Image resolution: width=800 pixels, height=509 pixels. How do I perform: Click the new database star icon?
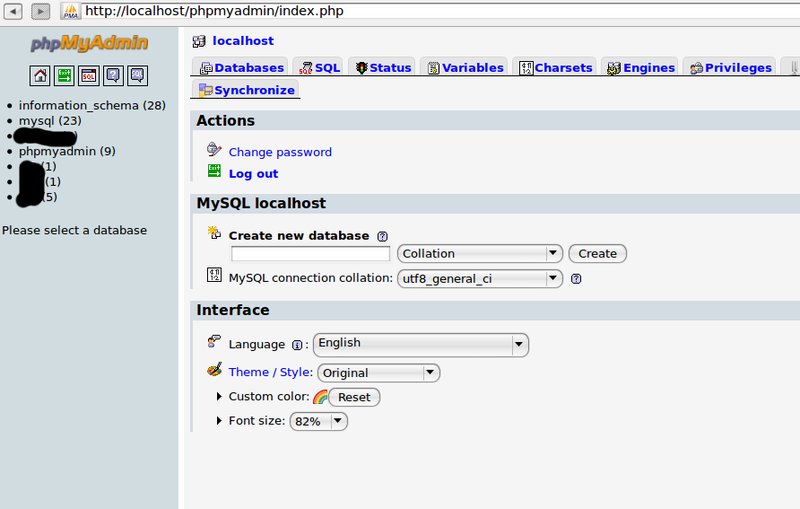point(214,233)
